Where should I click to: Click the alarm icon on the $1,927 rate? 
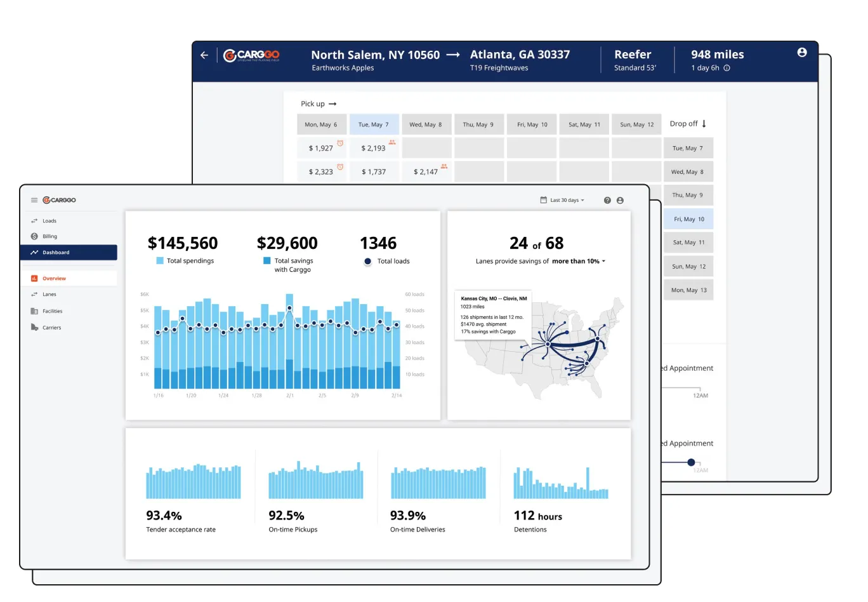click(340, 143)
